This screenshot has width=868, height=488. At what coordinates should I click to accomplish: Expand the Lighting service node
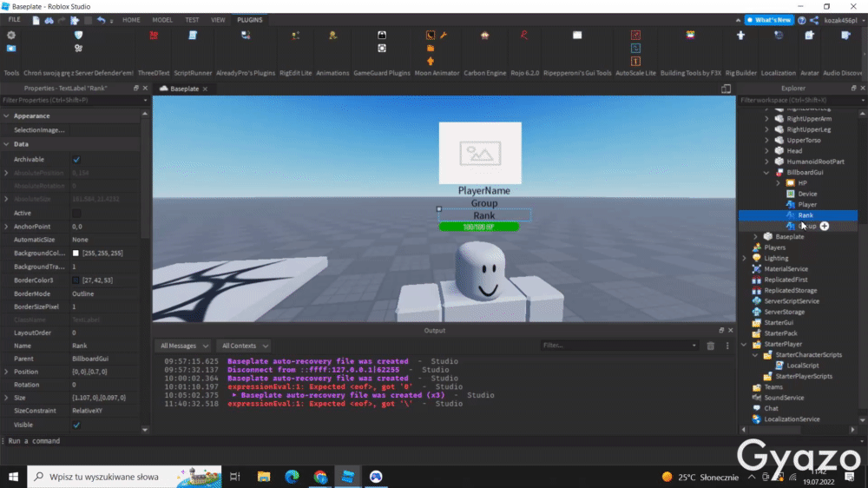(745, 258)
